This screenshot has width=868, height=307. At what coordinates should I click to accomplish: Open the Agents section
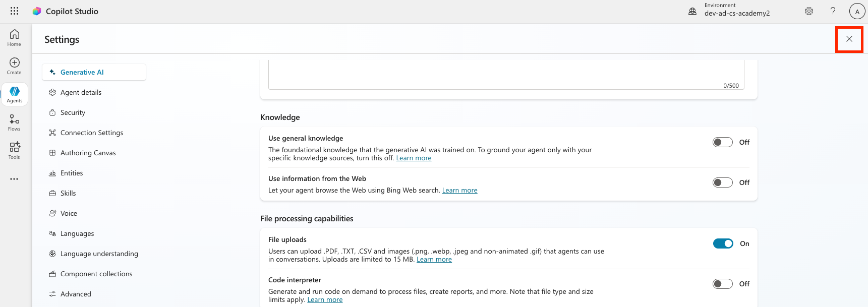pos(15,94)
